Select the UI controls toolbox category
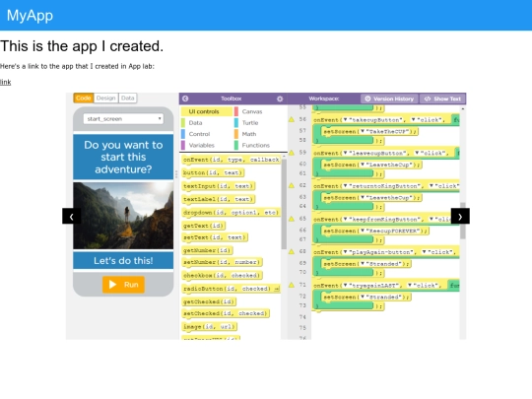This screenshot has height=399, width=532. point(206,111)
